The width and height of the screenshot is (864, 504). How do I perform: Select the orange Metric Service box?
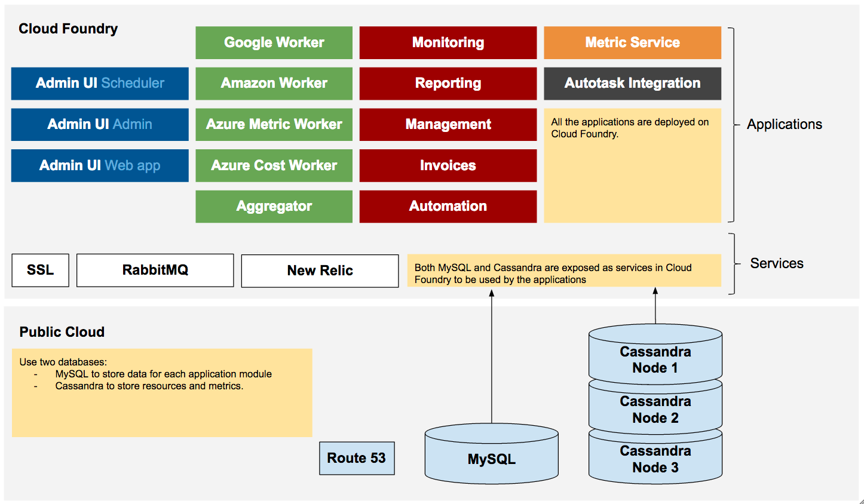click(632, 42)
